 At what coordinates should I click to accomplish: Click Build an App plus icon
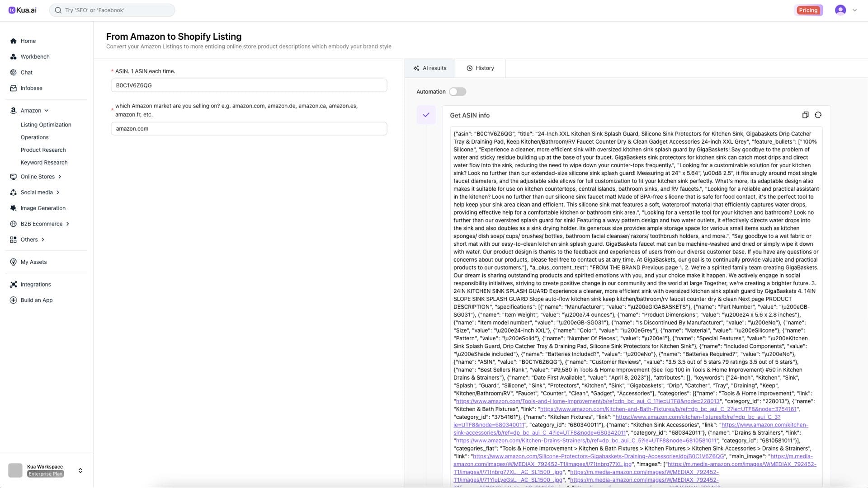(x=13, y=300)
